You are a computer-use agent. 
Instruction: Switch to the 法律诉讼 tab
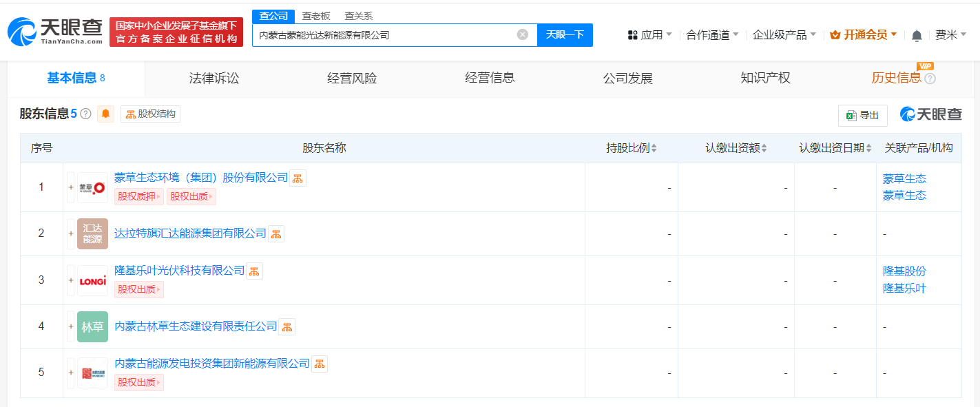pyautogui.click(x=213, y=79)
